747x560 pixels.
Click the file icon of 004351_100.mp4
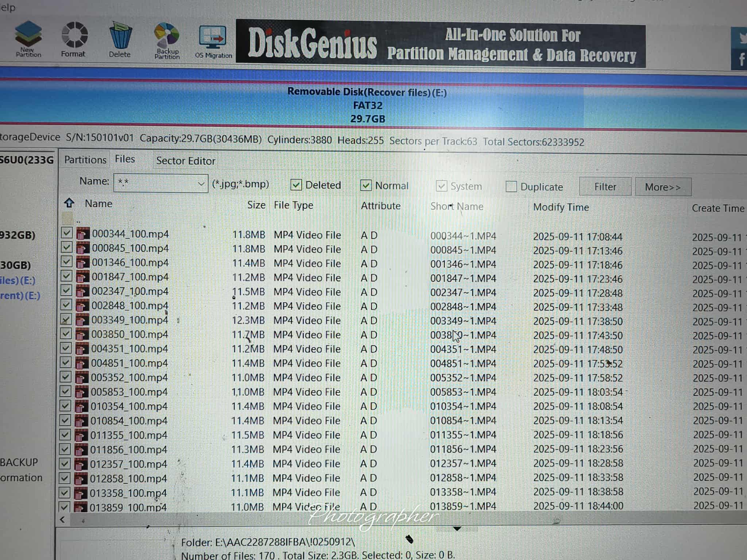(82, 349)
